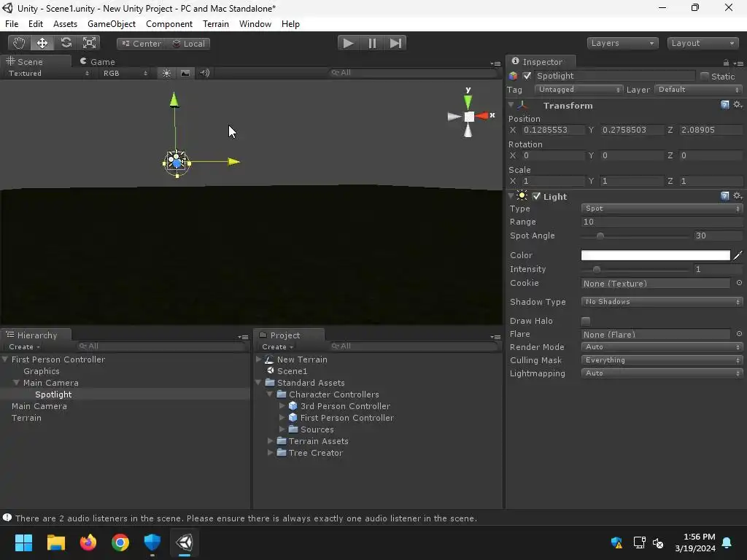Screen dimensions: 747x560
Task: Toggle Center pivot mode button
Action: pyautogui.click(x=142, y=43)
